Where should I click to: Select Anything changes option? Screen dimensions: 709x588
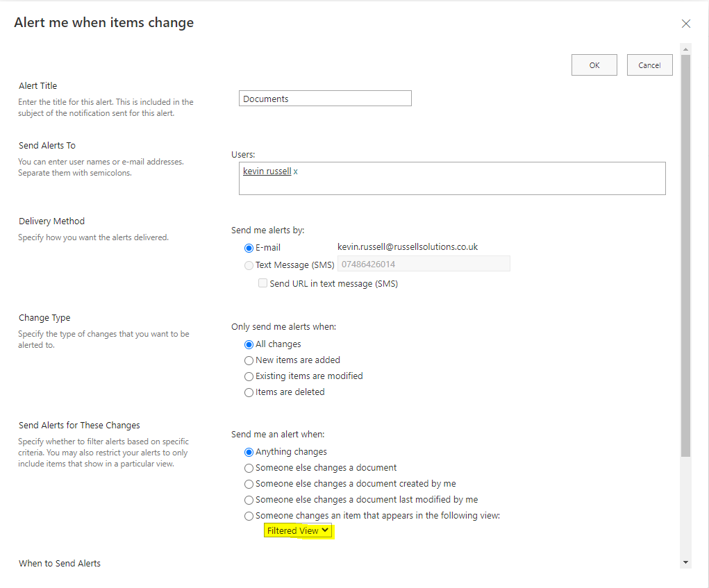click(249, 452)
